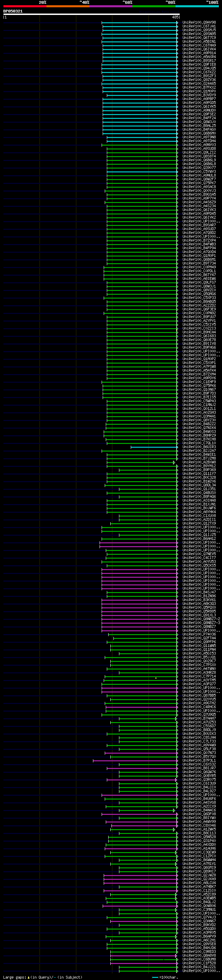Select hit label UniRef100_Q1M0P0

(x=199, y=91)
